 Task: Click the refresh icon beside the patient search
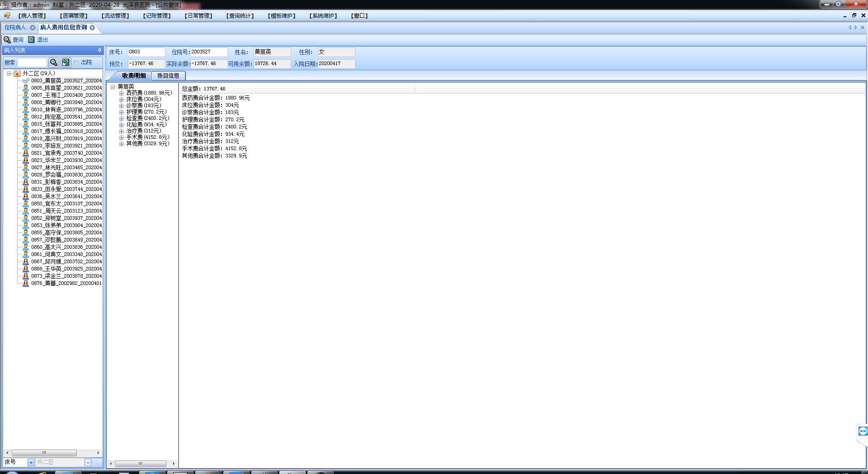(66, 62)
